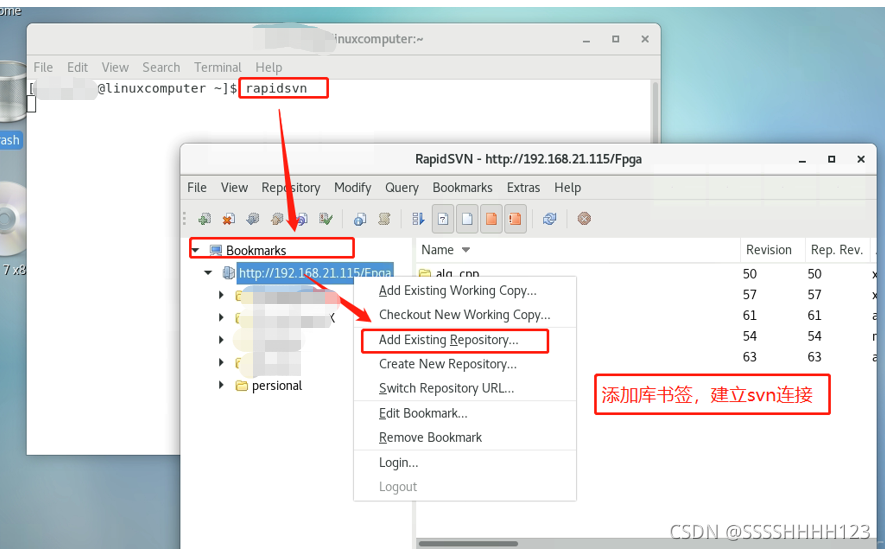Click the Log scroll toolbar icon
This screenshot has height=550, width=885.
click(x=384, y=219)
